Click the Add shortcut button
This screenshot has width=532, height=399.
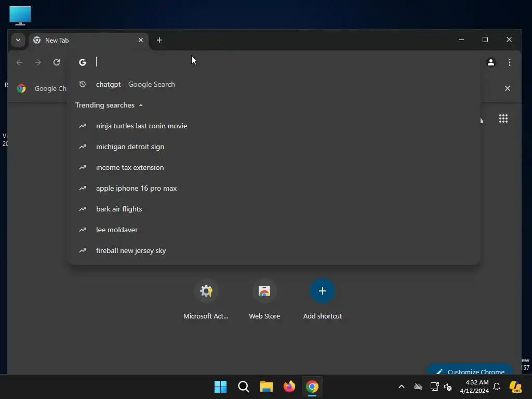(x=322, y=300)
